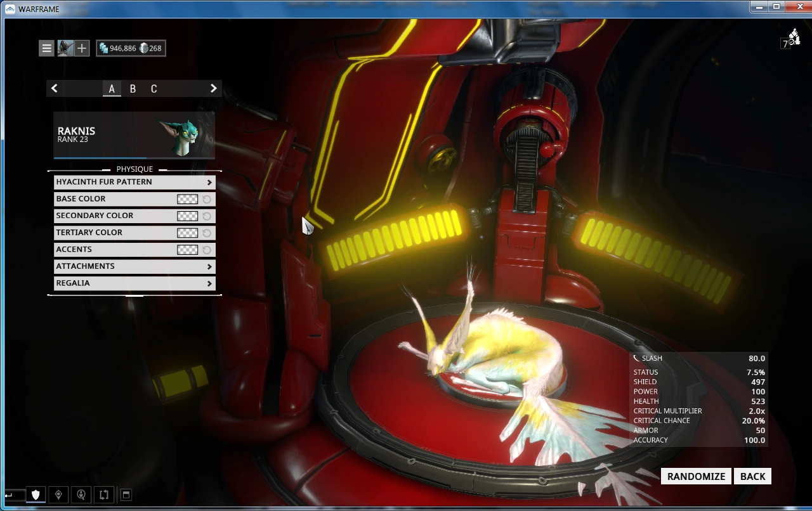This screenshot has height=511, width=812.
Task: Reset the Tertiary Color
Action: 206,233
